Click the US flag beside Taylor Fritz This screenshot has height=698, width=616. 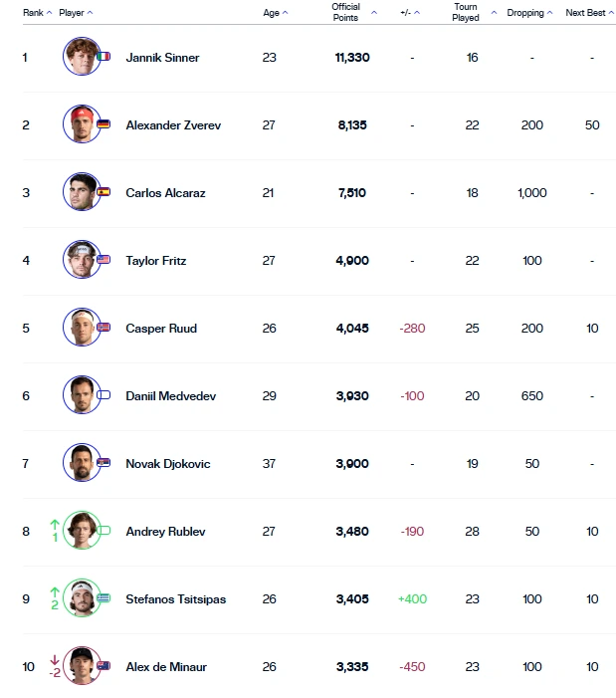click(103, 261)
